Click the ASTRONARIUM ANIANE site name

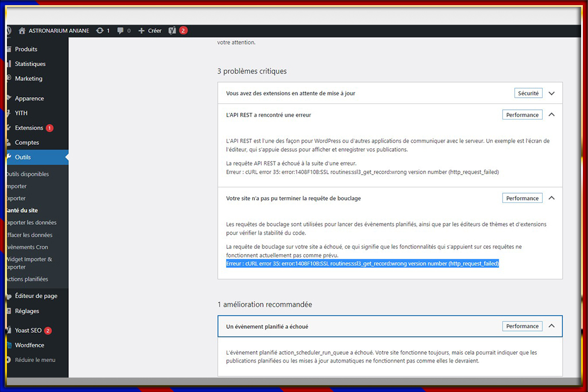(x=59, y=31)
